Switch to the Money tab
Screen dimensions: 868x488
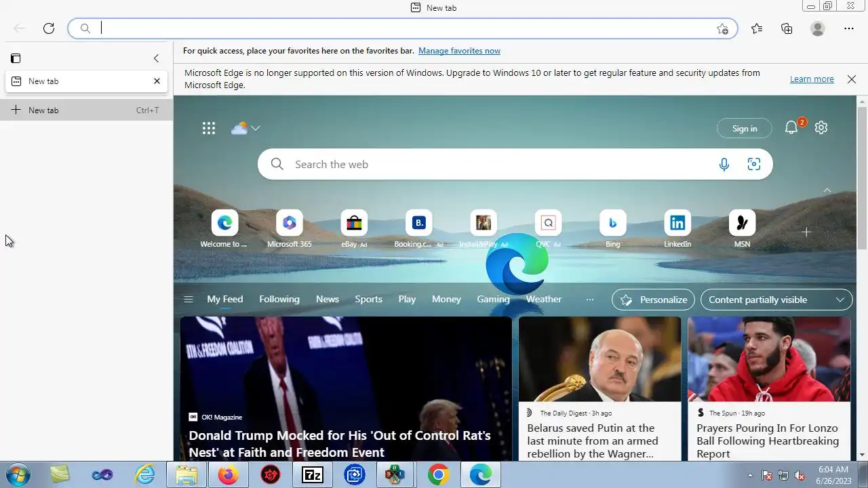point(446,299)
